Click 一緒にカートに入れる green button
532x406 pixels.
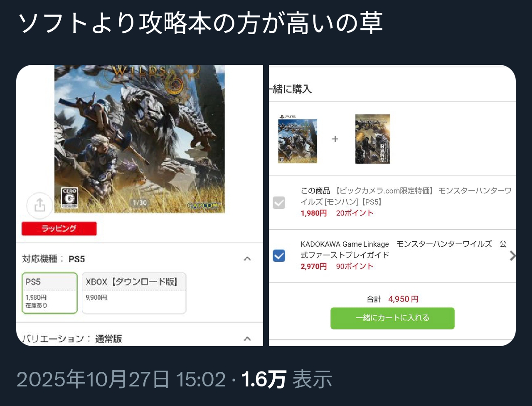[392, 318]
